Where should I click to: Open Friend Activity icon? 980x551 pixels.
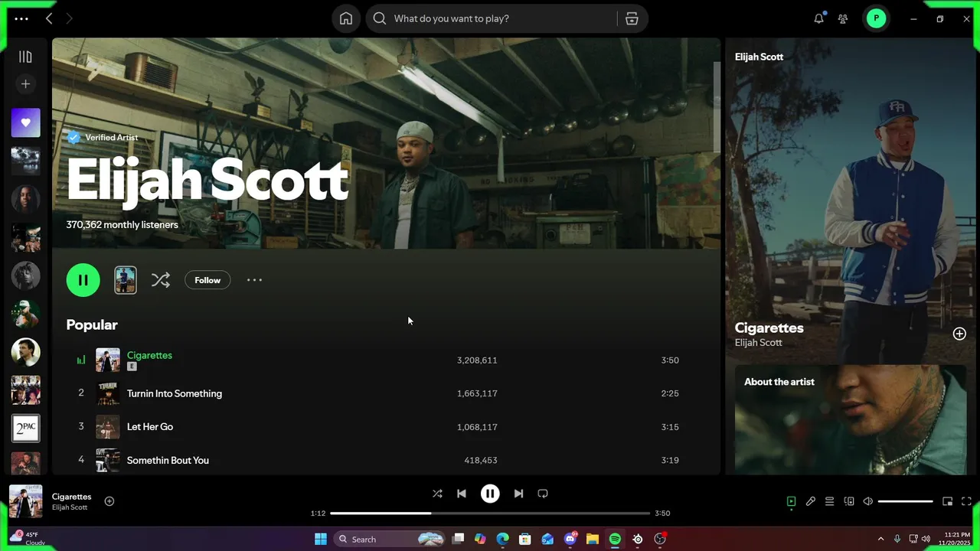843,18
